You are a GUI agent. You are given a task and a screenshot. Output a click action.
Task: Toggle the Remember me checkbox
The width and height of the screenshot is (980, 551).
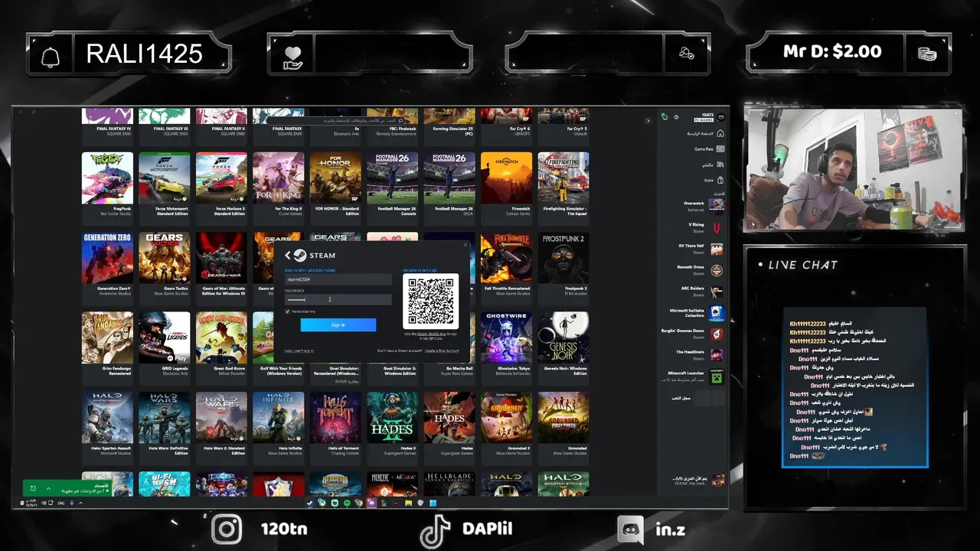coord(287,311)
